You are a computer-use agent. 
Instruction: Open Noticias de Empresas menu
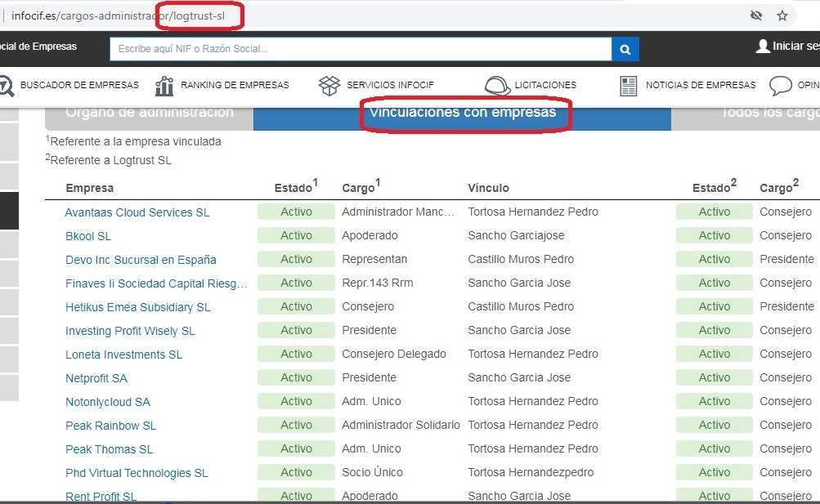[701, 85]
